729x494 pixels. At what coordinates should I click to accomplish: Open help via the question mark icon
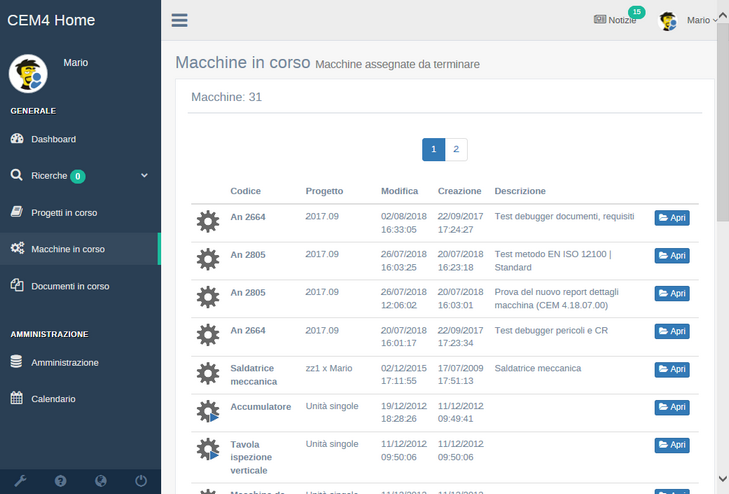(60, 481)
